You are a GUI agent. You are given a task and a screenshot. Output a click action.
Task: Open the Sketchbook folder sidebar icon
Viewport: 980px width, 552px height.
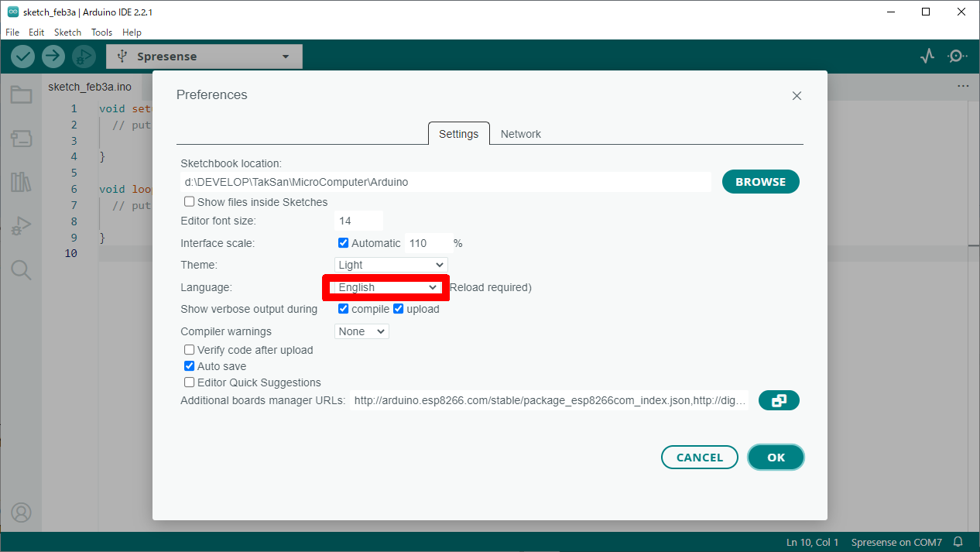click(21, 95)
